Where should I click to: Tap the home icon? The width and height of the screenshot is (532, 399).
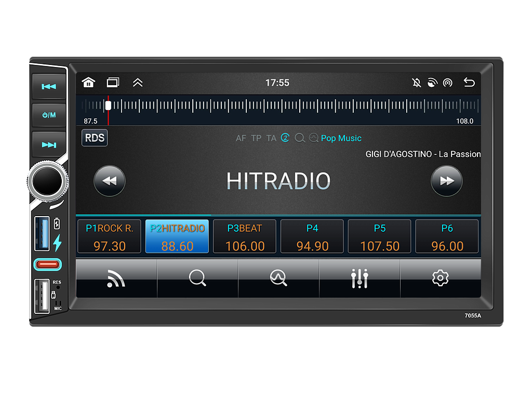pos(88,83)
